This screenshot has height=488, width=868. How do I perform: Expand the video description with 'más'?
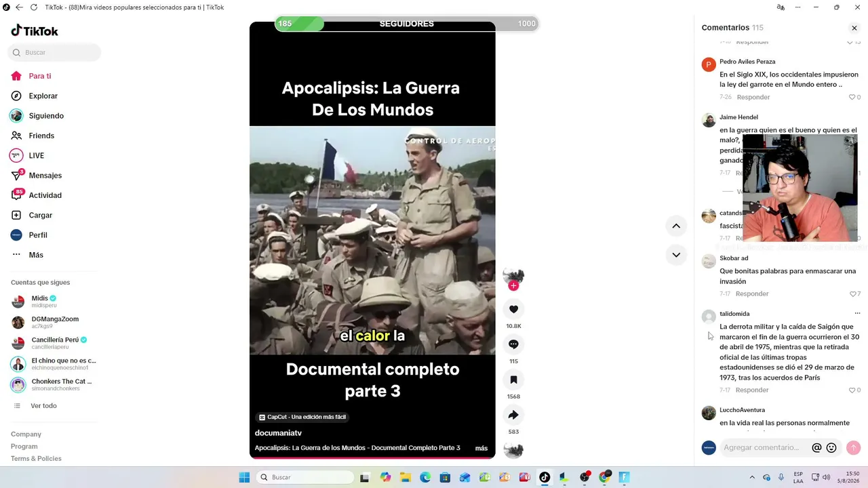tap(481, 448)
